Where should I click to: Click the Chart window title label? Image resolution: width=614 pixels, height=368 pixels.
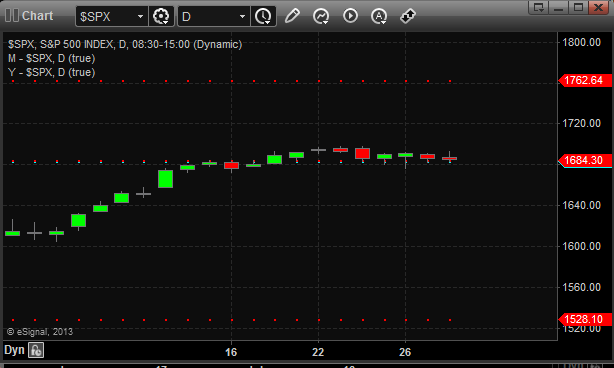click(x=37, y=16)
